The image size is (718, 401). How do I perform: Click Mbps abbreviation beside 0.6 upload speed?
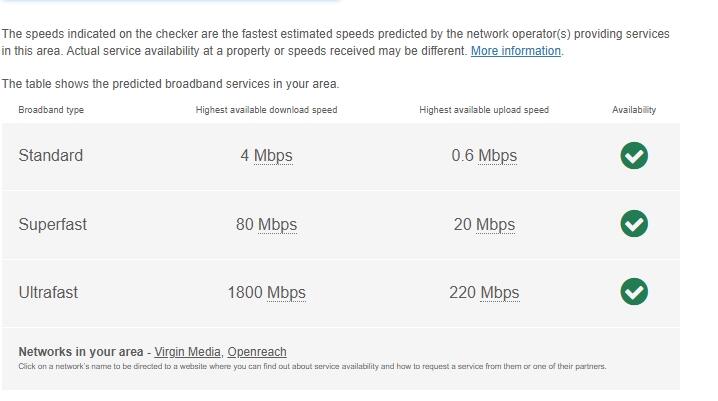coord(497,156)
